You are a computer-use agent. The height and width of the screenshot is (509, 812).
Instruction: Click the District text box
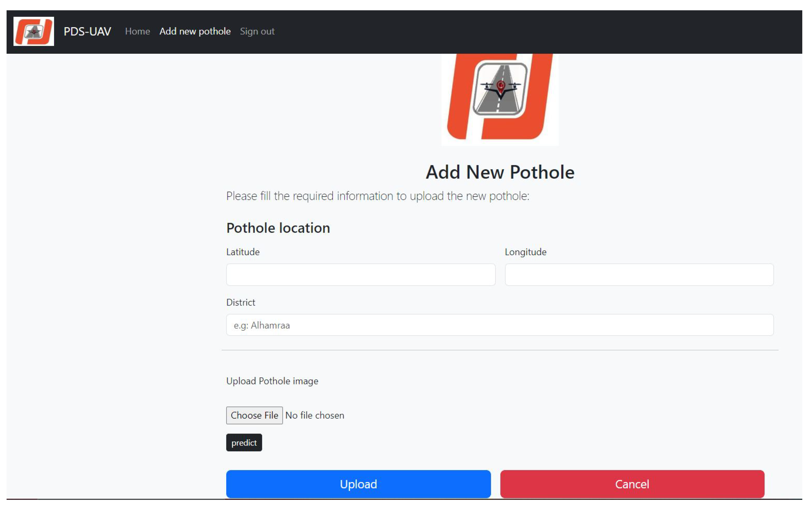[500, 325]
